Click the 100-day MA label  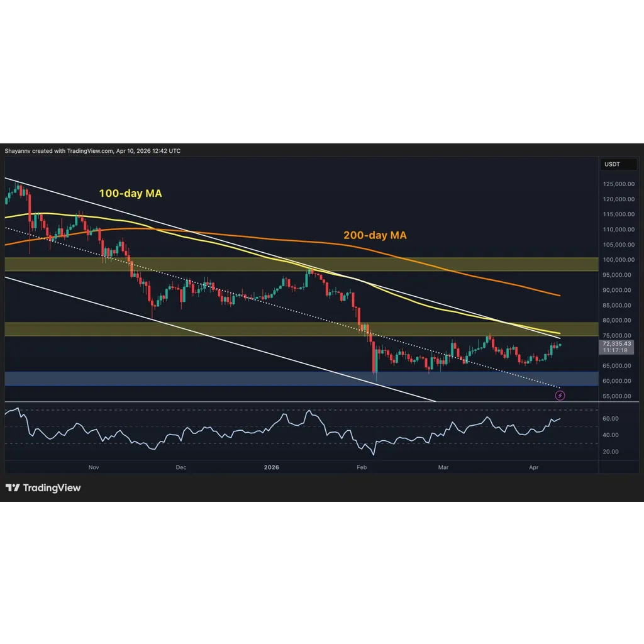click(130, 194)
